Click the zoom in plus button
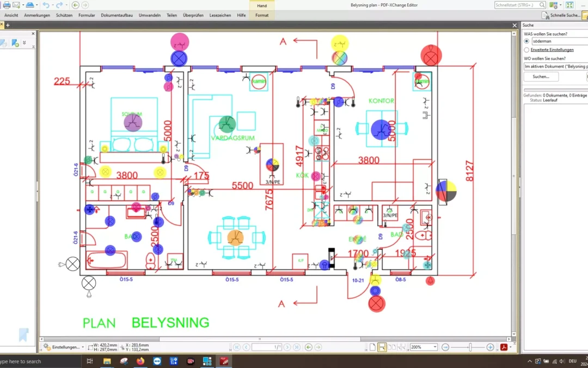The width and height of the screenshot is (588, 368). pos(490,347)
